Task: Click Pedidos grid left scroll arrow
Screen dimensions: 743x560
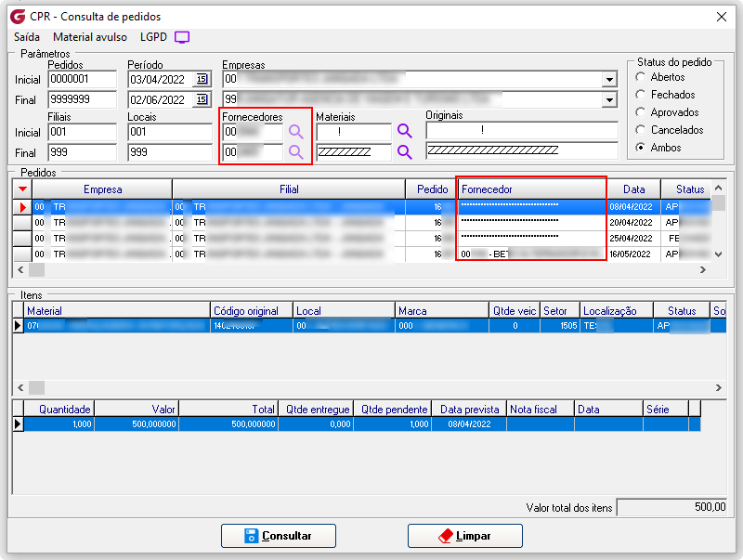Action: (x=20, y=269)
